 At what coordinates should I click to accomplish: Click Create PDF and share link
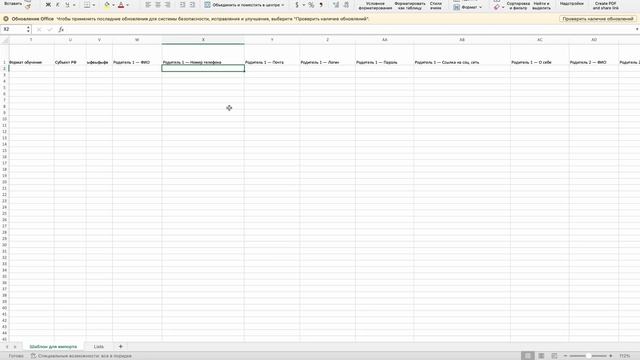click(x=605, y=5)
